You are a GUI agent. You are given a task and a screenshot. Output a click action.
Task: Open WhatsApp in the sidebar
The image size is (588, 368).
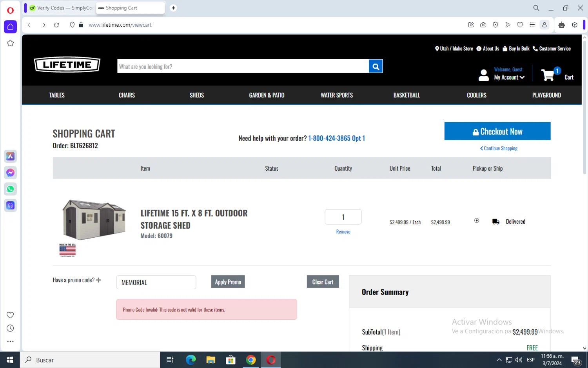click(11, 189)
